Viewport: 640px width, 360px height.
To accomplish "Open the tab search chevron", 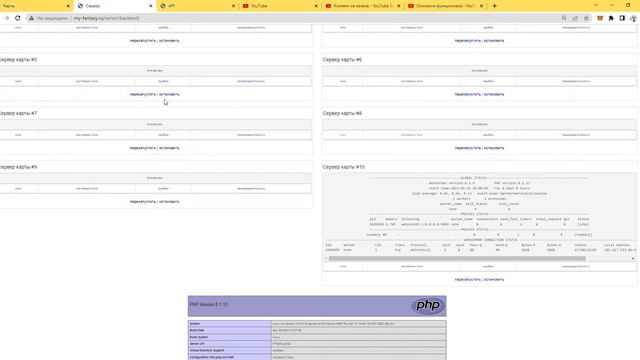I will pyautogui.click(x=596, y=5).
